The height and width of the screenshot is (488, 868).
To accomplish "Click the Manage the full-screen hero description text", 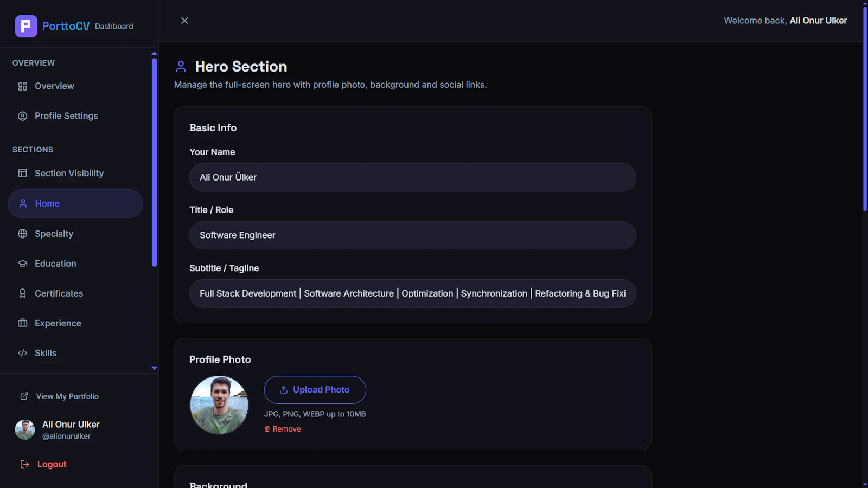I will (330, 85).
